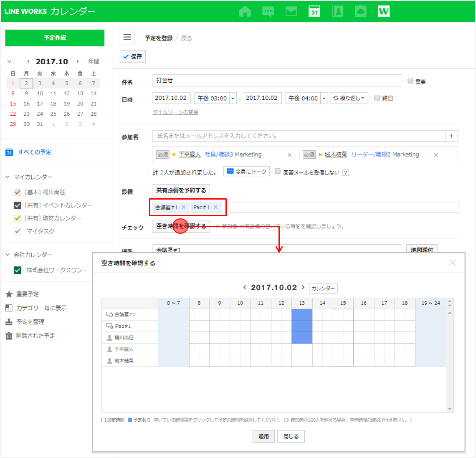Click the hamburger menu icon
Image resolution: width=476 pixels, height=458 pixels.
(x=127, y=37)
